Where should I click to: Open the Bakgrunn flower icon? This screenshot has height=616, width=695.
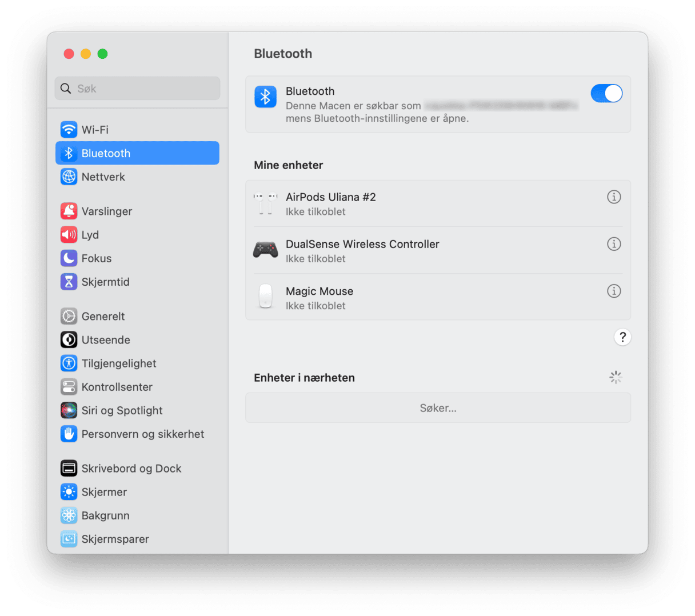pyautogui.click(x=69, y=515)
